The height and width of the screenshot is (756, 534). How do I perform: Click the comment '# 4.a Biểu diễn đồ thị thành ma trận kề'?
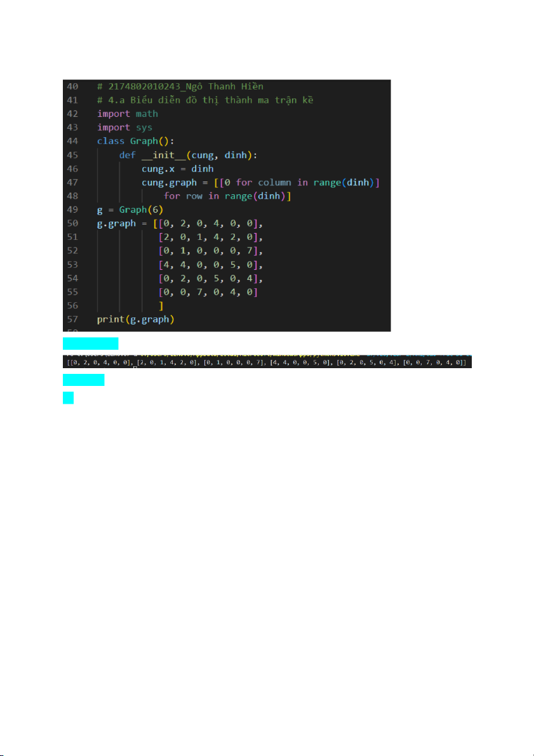tap(205, 100)
